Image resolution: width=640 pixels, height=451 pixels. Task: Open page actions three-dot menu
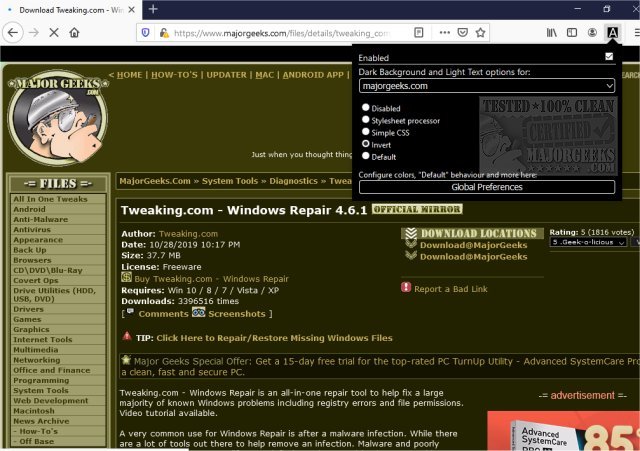pos(444,33)
